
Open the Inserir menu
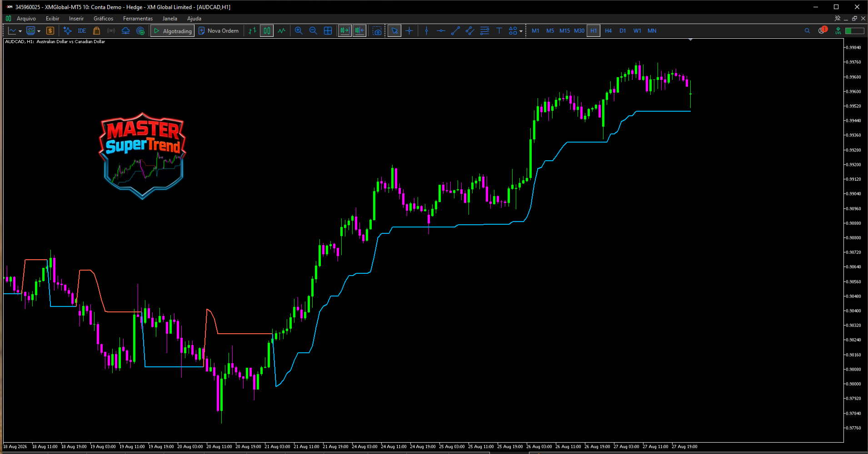pos(76,19)
